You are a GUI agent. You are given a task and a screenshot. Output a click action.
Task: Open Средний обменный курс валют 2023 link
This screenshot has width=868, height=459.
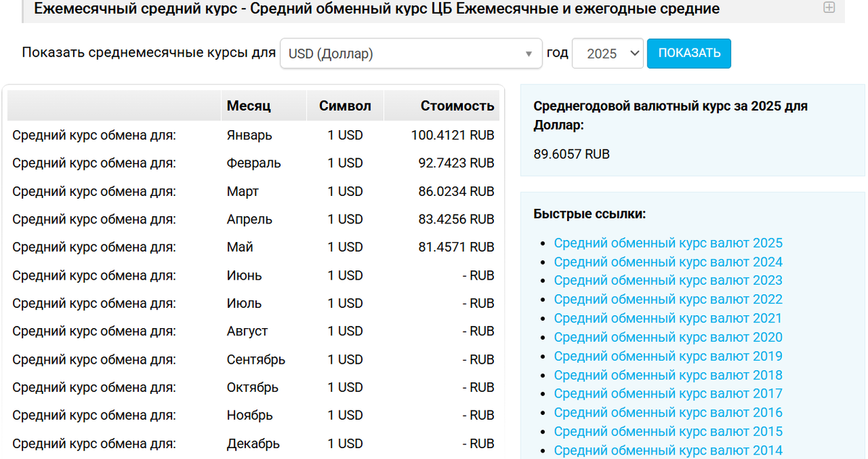(x=668, y=280)
